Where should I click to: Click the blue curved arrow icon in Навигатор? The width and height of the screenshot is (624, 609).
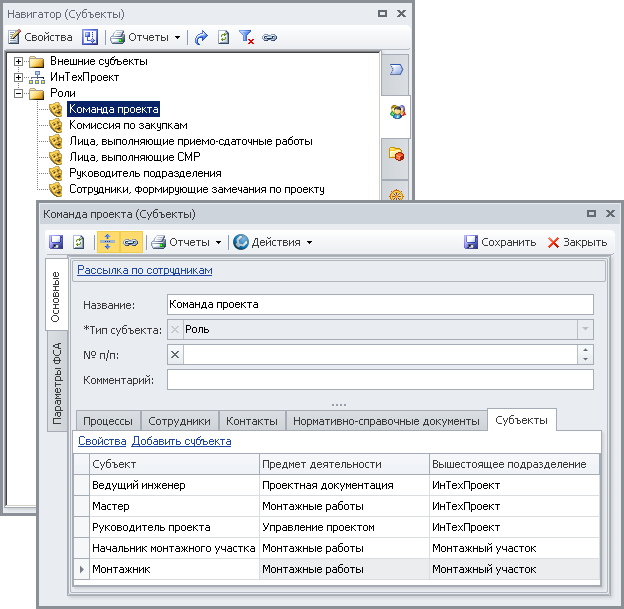coord(201,37)
